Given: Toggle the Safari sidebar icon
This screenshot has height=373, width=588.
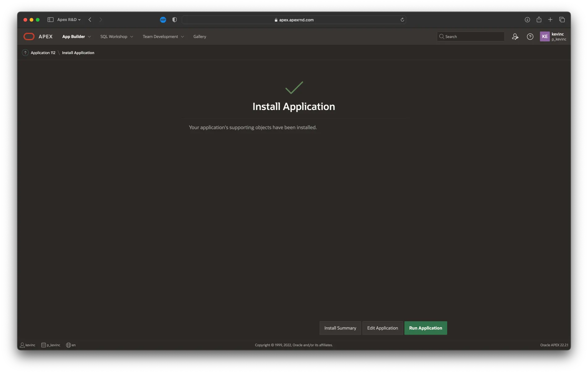Looking at the screenshot, I should coord(50,20).
